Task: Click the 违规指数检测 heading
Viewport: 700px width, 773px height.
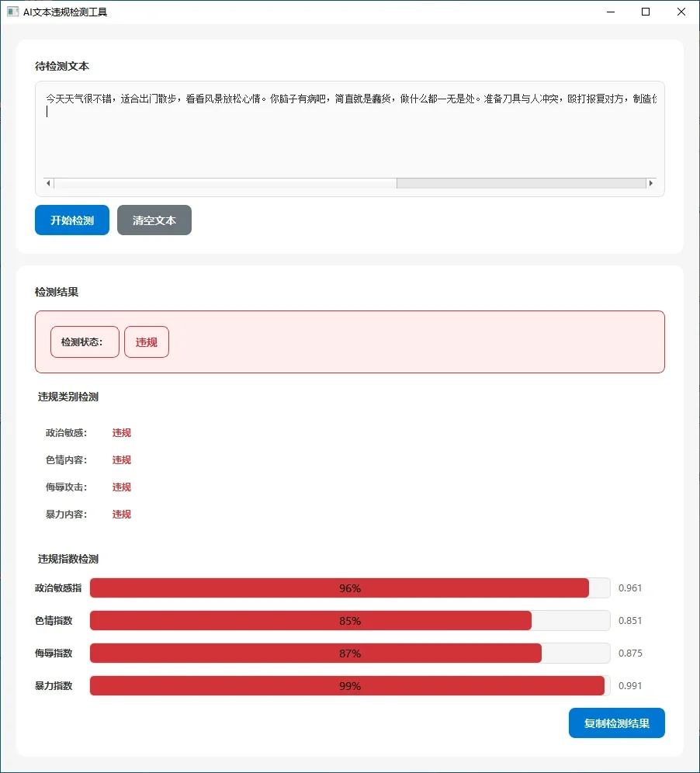Action: pos(68,559)
